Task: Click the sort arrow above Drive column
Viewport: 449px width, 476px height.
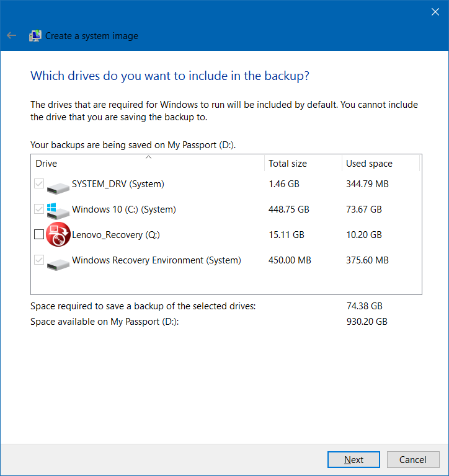Action: coord(148,157)
